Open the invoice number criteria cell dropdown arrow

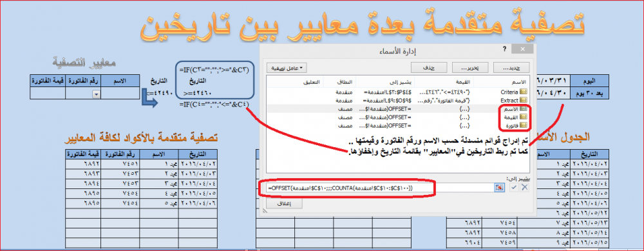(x=96, y=94)
